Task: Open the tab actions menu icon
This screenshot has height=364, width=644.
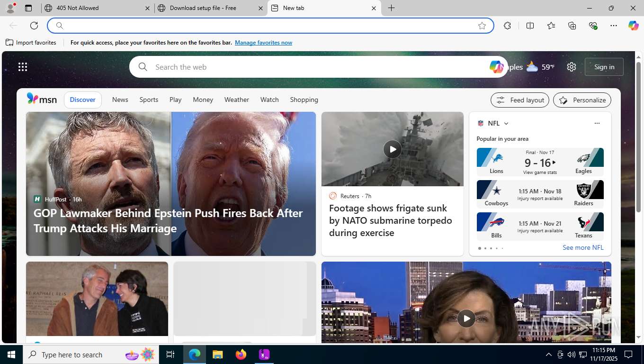Action: (28, 8)
